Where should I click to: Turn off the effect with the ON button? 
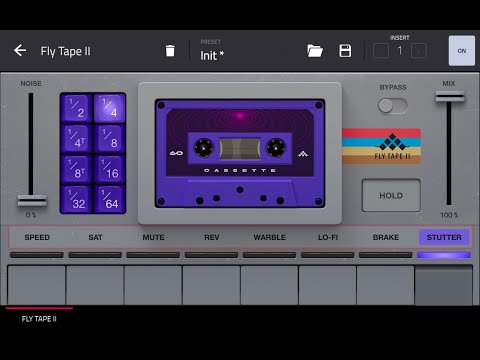click(462, 51)
